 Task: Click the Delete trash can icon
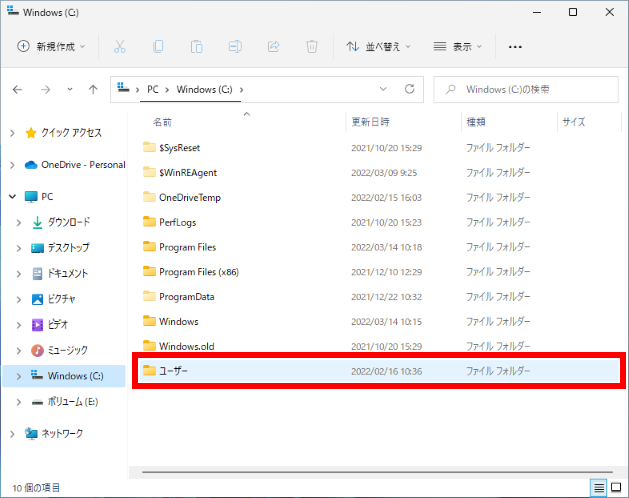[x=312, y=47]
